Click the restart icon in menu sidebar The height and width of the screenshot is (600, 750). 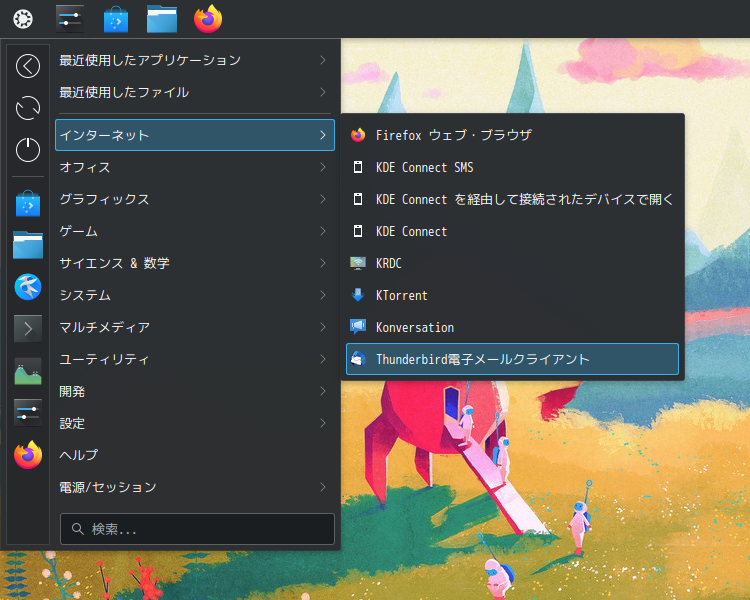(x=28, y=108)
